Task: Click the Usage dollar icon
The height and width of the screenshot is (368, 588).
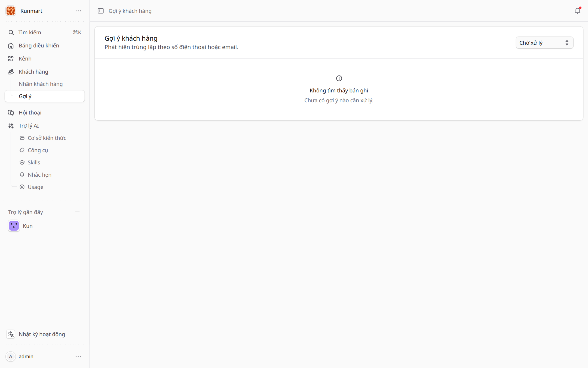Action: [x=22, y=187]
